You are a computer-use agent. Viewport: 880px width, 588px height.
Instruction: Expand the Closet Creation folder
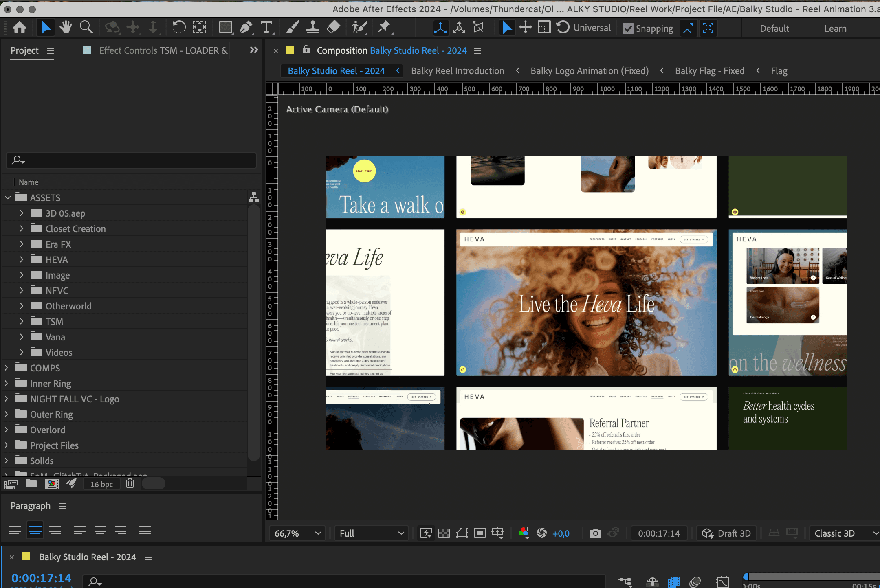pos(22,228)
